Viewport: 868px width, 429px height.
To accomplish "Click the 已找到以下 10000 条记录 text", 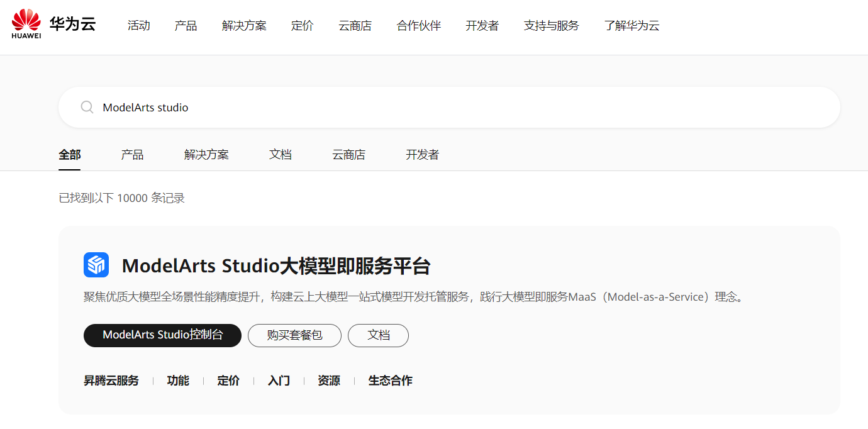I will pos(122,198).
